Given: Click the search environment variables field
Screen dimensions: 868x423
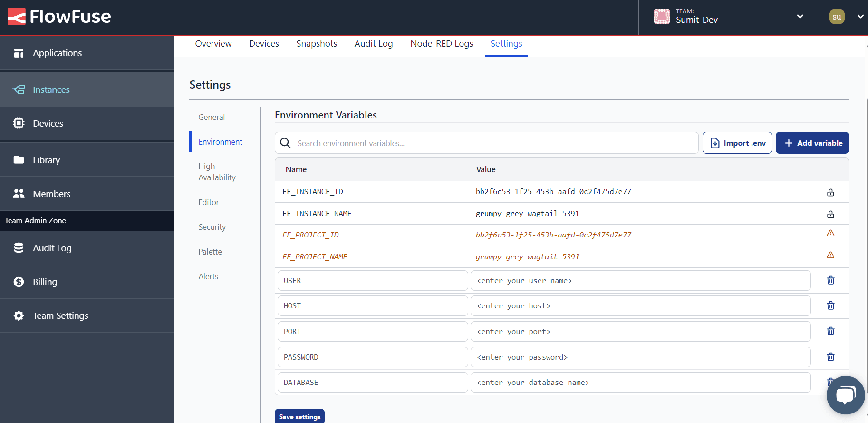Looking at the screenshot, I should coord(494,143).
